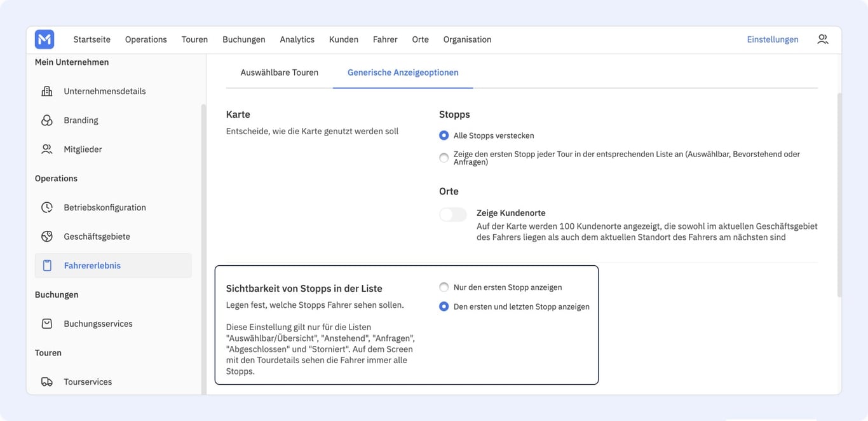Click the Betriebskonfiguration clock icon
868x421 pixels.
pos(47,207)
